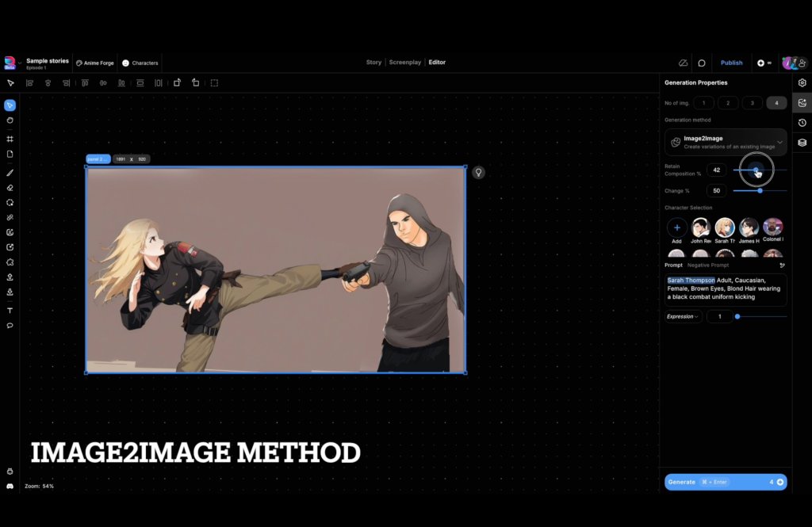The image size is (812, 527).
Task: Open the history panel icon
Action: click(x=802, y=123)
